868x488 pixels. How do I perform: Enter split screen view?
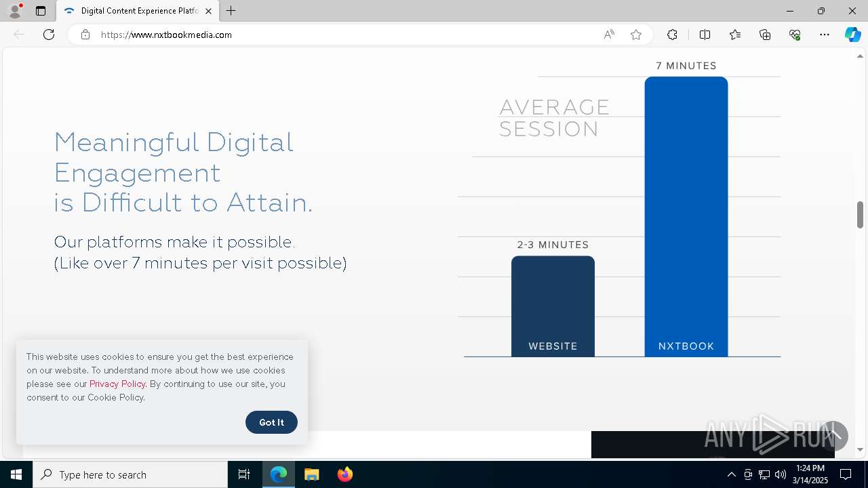point(705,35)
